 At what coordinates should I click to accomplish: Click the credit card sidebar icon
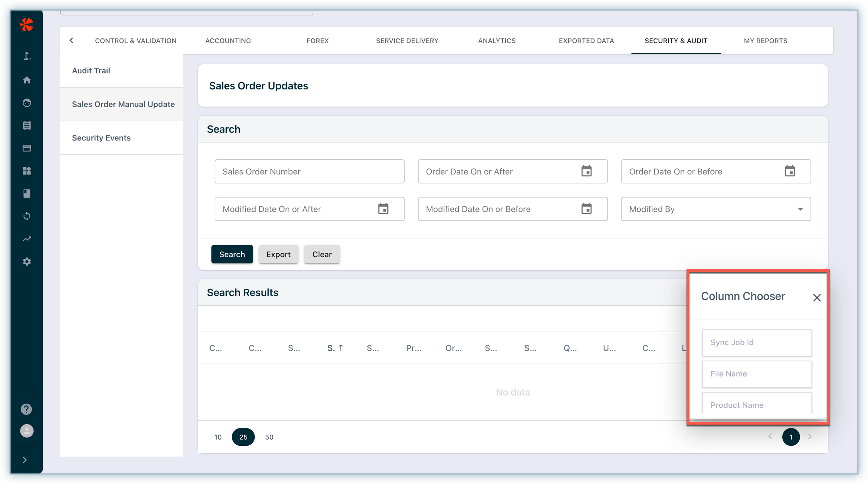click(27, 148)
